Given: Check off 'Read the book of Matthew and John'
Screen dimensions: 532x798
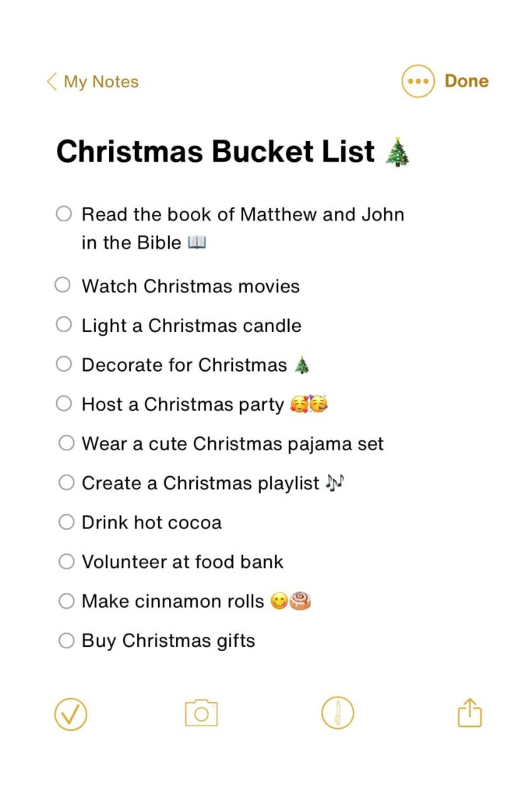Looking at the screenshot, I should click(63, 213).
